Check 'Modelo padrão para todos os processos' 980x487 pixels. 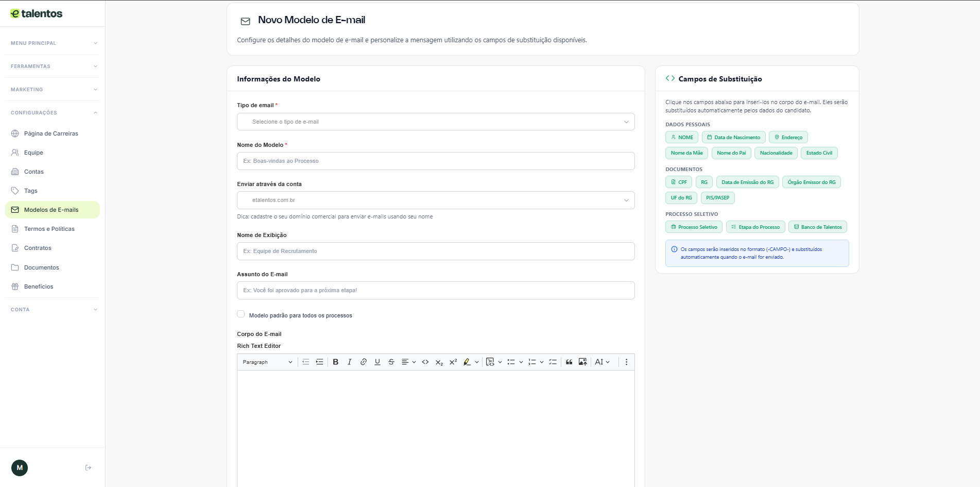click(x=240, y=314)
